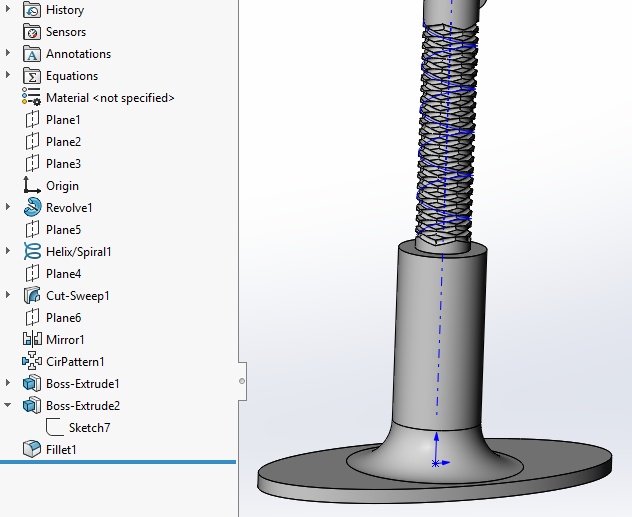Select the Plane1 label
This screenshot has width=632, height=517.
(63, 120)
